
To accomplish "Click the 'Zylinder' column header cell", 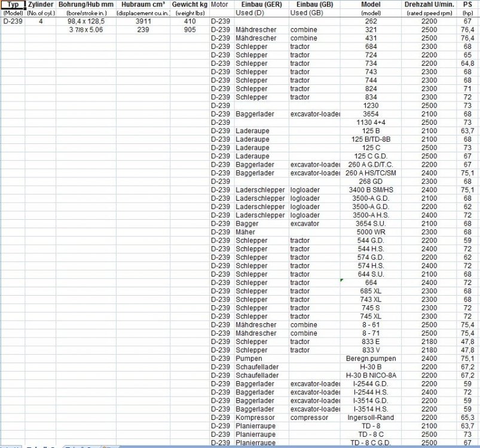I will (41, 5).
